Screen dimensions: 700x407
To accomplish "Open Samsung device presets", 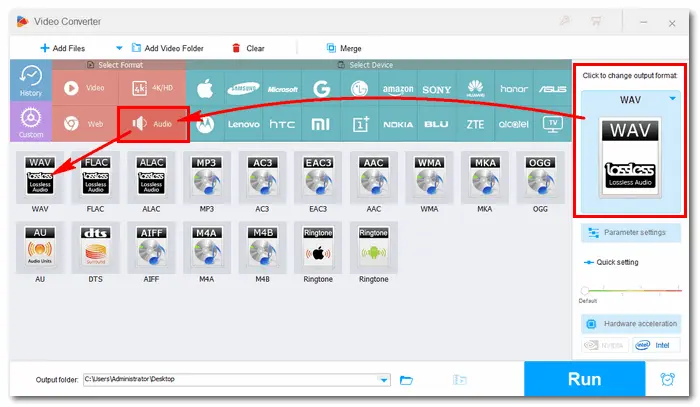I will point(243,88).
